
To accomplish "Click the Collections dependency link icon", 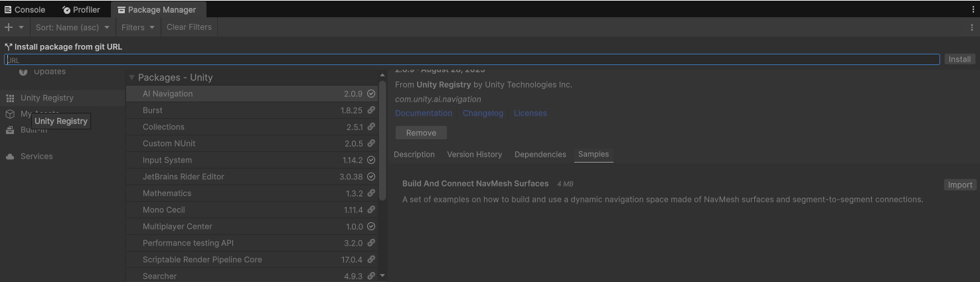I will click(x=371, y=127).
